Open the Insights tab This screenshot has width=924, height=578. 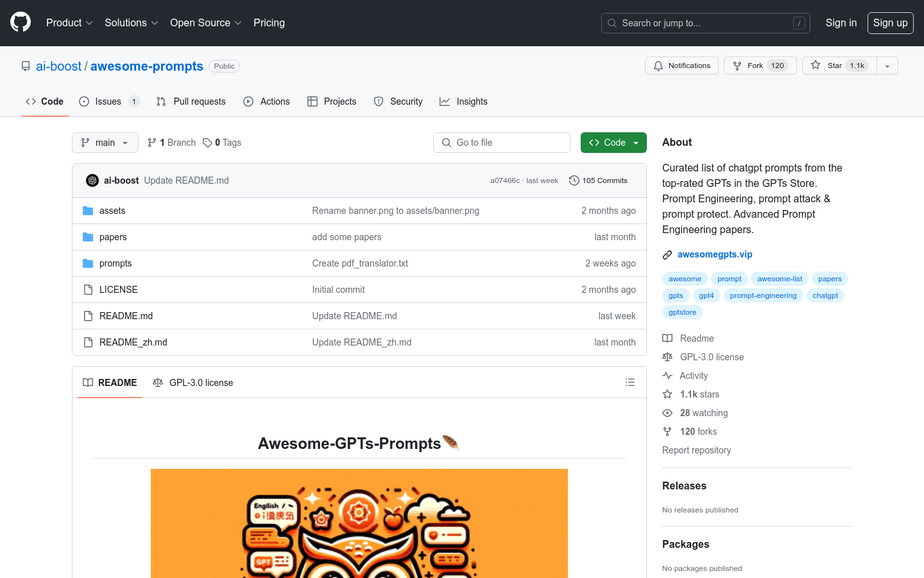coord(463,101)
